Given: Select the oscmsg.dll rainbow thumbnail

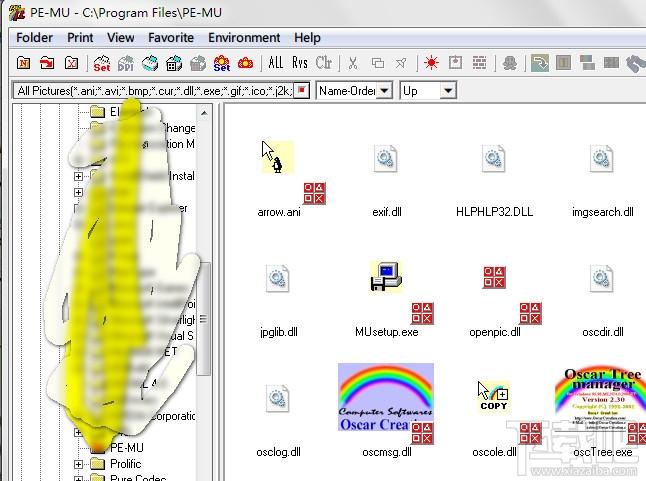Looking at the screenshot, I should click(x=386, y=397).
